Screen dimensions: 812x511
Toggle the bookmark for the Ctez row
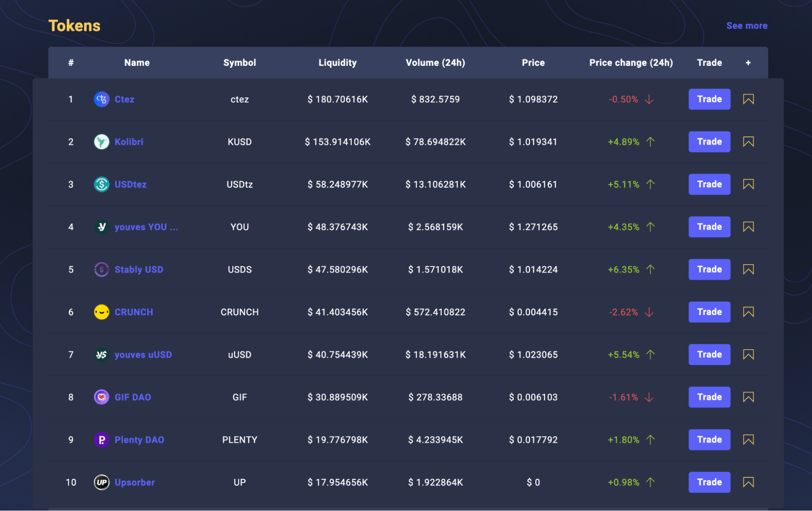click(x=748, y=99)
